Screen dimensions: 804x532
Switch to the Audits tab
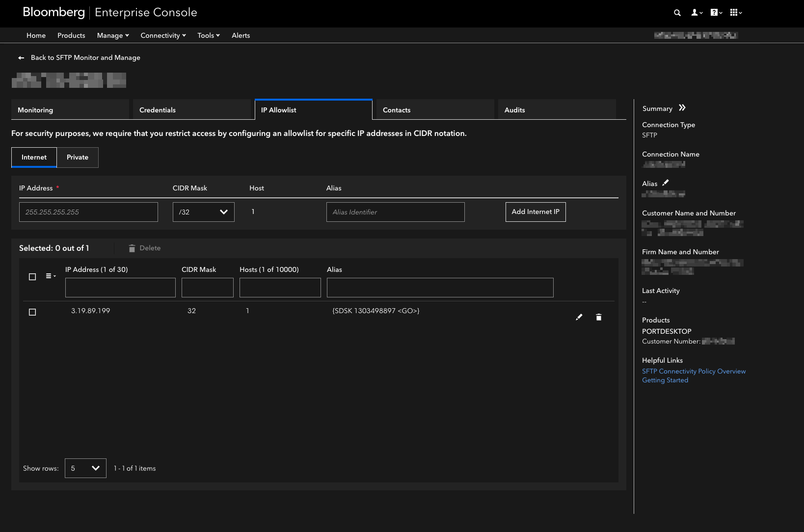(x=557, y=109)
